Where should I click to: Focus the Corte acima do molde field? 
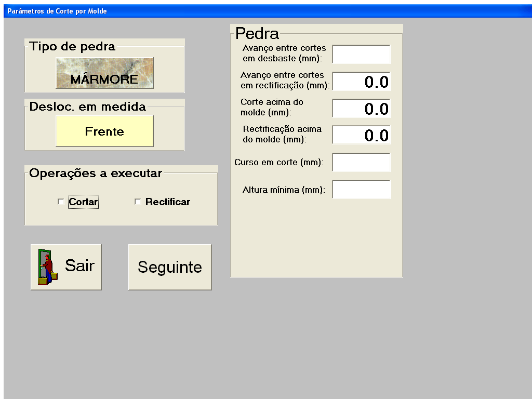[x=361, y=109]
